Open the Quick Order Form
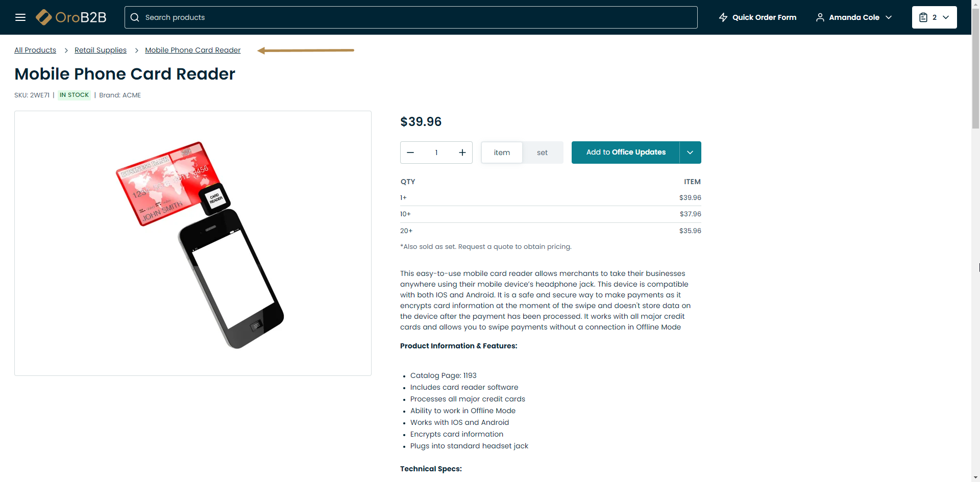Image resolution: width=980 pixels, height=482 pixels. (764, 17)
